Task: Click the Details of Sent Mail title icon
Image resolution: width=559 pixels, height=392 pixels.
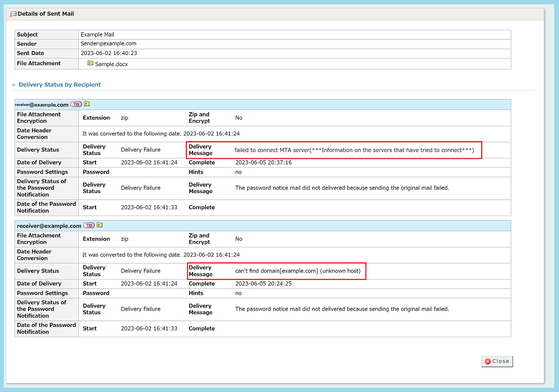Action: pos(13,14)
